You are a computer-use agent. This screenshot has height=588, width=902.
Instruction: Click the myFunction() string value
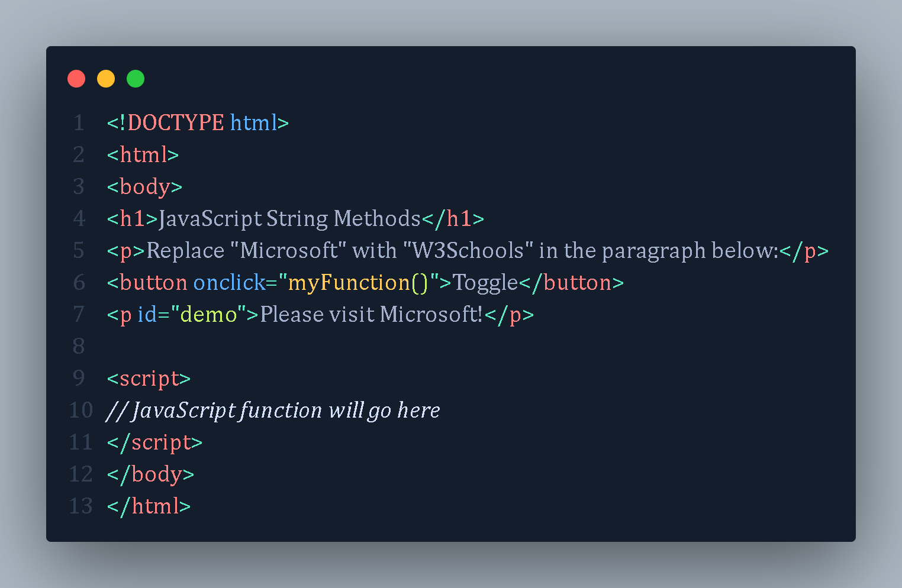point(359,283)
